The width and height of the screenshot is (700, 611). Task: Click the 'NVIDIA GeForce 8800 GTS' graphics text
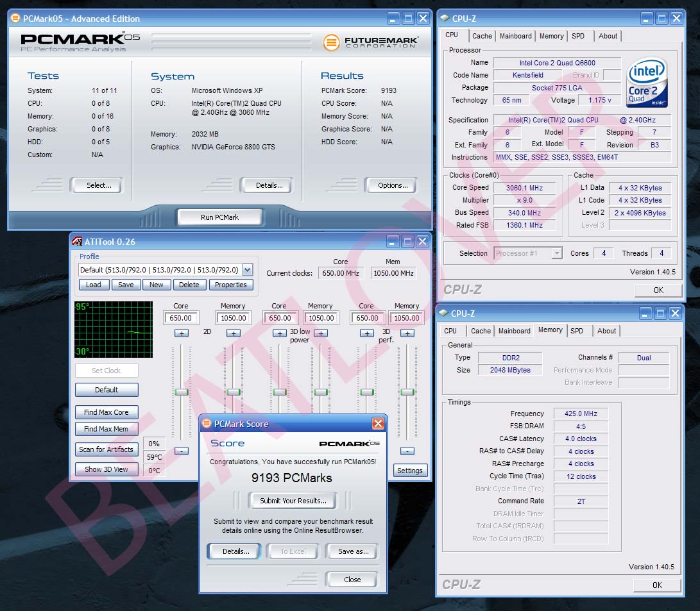tap(234, 147)
